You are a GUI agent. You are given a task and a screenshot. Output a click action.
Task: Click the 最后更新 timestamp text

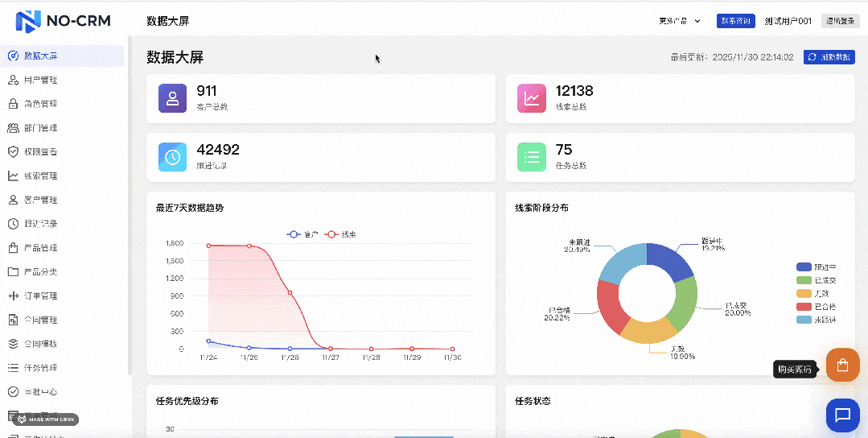tap(732, 57)
